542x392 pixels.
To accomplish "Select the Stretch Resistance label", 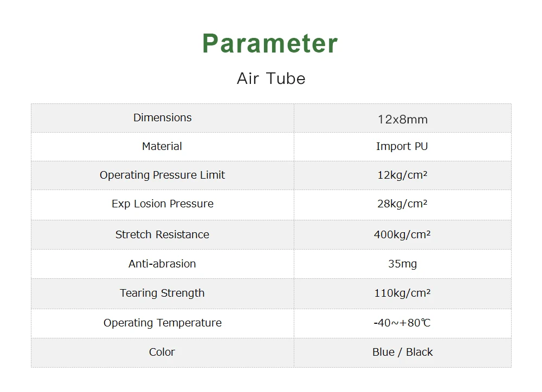I will pos(162,234).
